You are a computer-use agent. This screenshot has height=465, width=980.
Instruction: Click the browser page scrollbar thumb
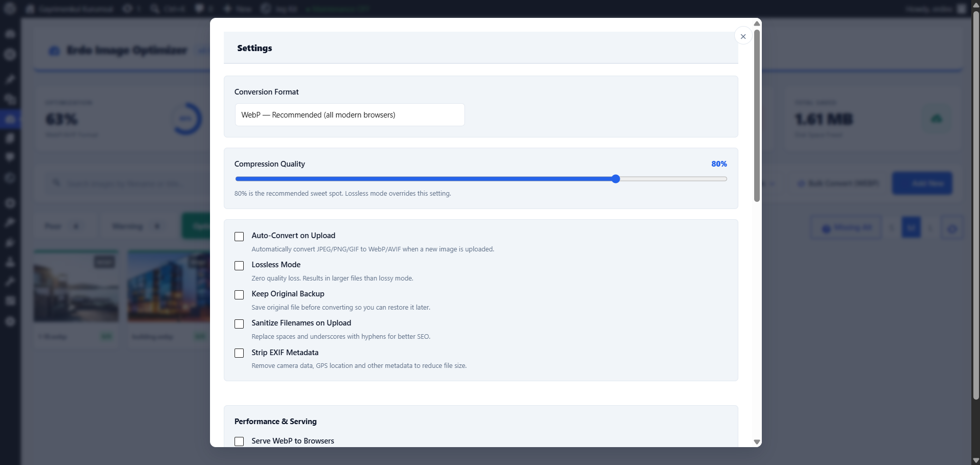pyautogui.click(x=975, y=204)
